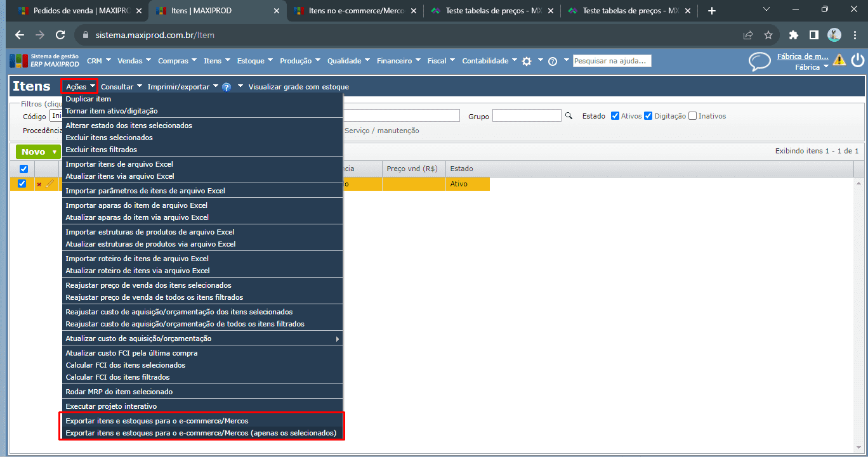Click the Grupo filter input field
The height and width of the screenshot is (457, 868).
tap(527, 115)
